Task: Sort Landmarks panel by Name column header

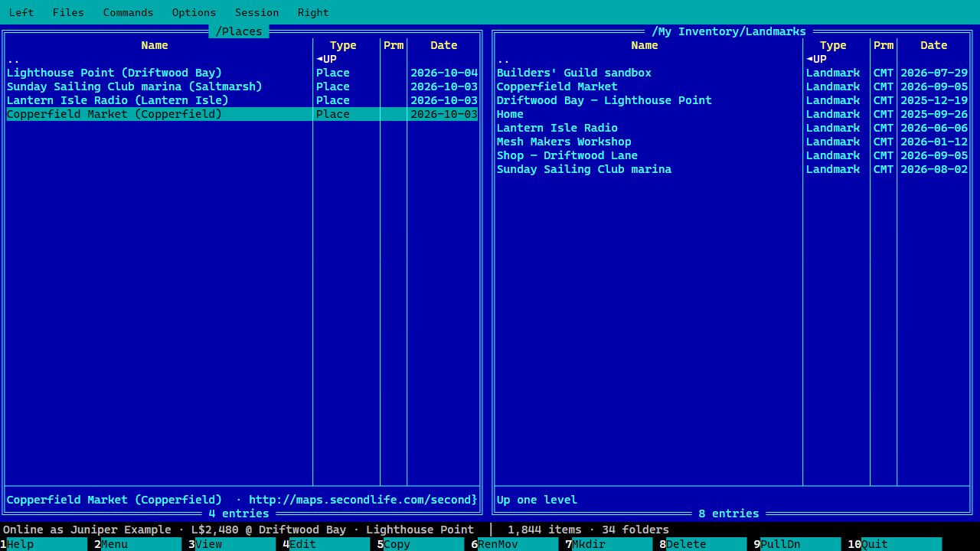Action: (x=645, y=45)
